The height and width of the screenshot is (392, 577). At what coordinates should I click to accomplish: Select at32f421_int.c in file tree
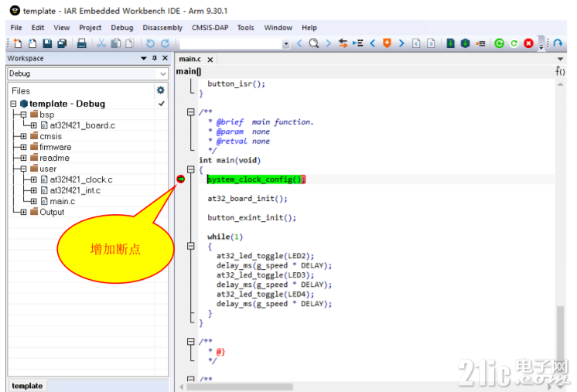[x=75, y=190]
